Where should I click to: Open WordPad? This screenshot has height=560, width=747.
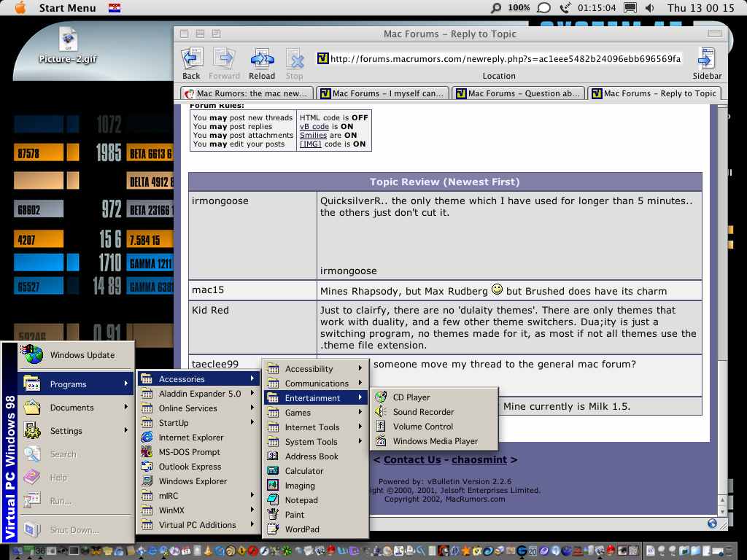(x=302, y=529)
